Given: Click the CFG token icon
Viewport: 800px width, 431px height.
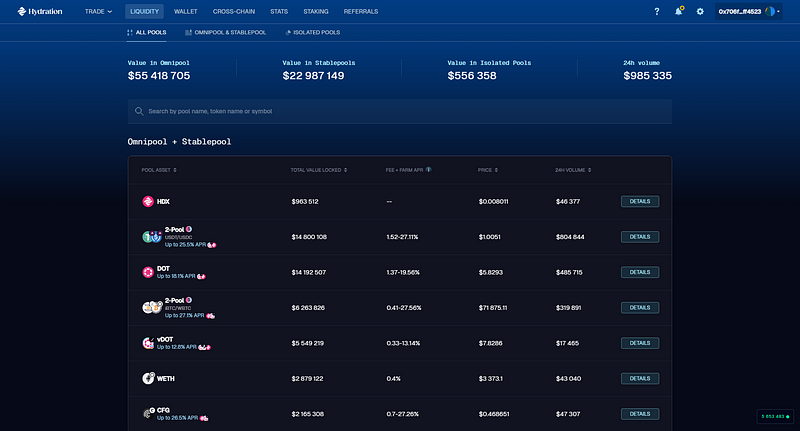Looking at the screenshot, I should tap(148, 413).
